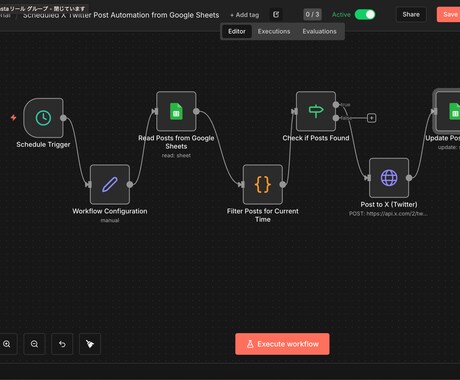Click the Post to X output connector
The width and height of the screenshot is (460, 380).
(x=409, y=178)
